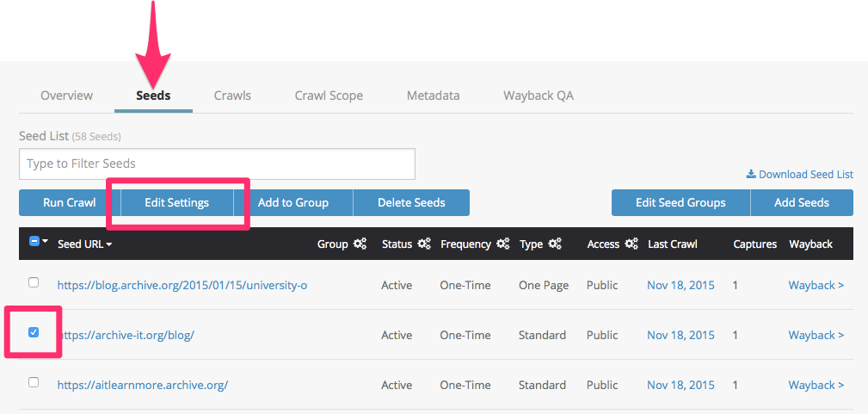
Task: Click the download icon for Seed List
Action: tap(751, 175)
